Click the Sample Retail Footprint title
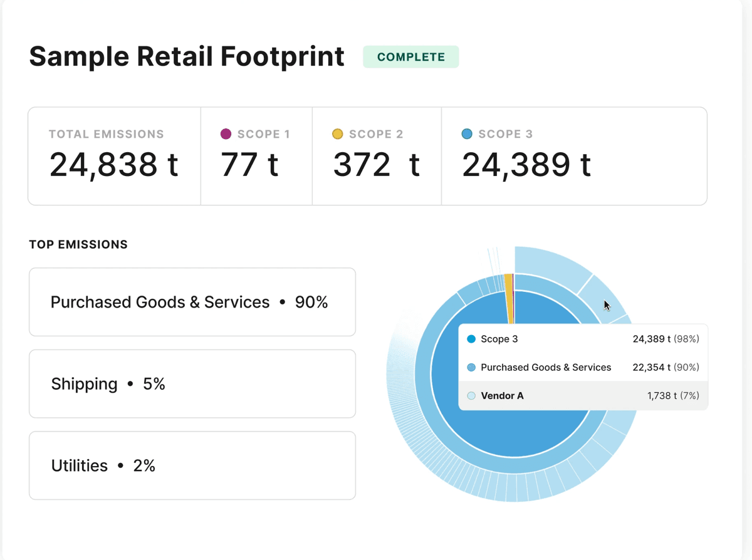Viewport: 752px width, 560px height. tap(187, 56)
